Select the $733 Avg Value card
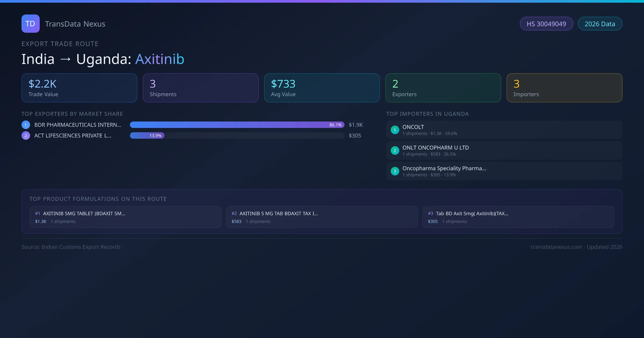The height and width of the screenshot is (338, 644). (x=322, y=88)
